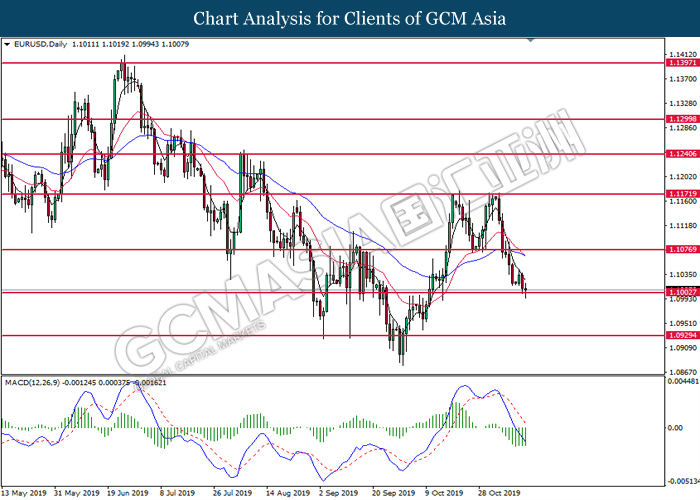700x500 pixels.
Task: Click the 2 Sep 2019 date label
Action: (x=338, y=493)
